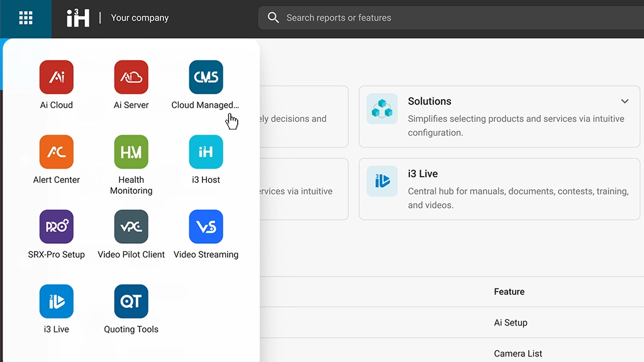Viewport: 644px width, 362px height.
Task: Launch Quoting Tools
Action: pyautogui.click(x=131, y=301)
